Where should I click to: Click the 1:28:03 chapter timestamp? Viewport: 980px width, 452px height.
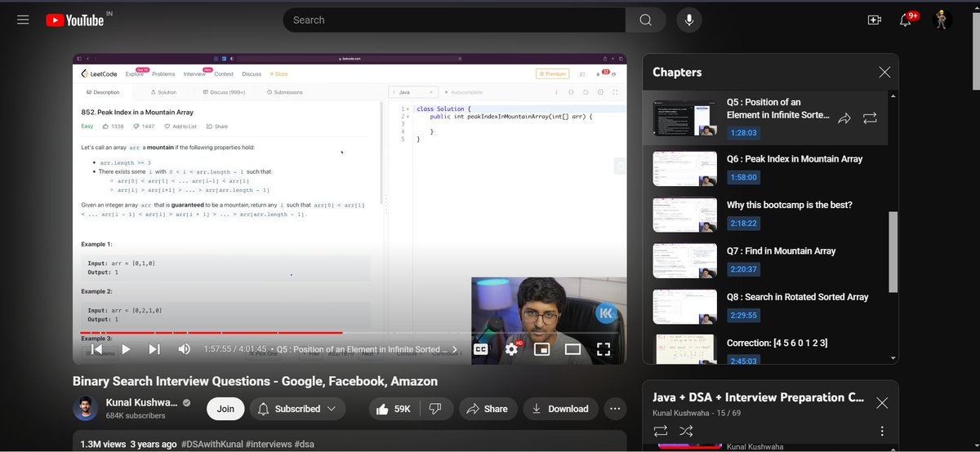[743, 132]
